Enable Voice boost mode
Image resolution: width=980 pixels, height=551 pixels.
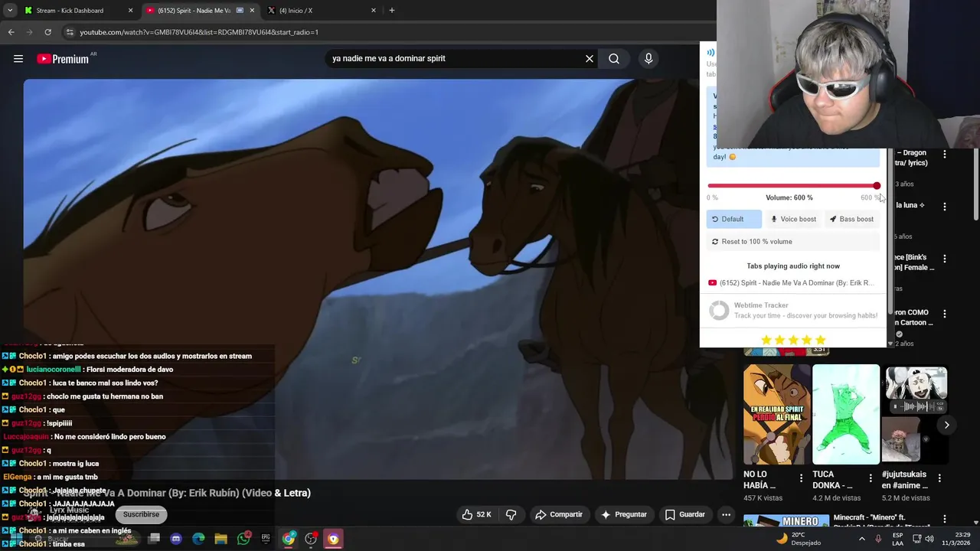(793, 219)
